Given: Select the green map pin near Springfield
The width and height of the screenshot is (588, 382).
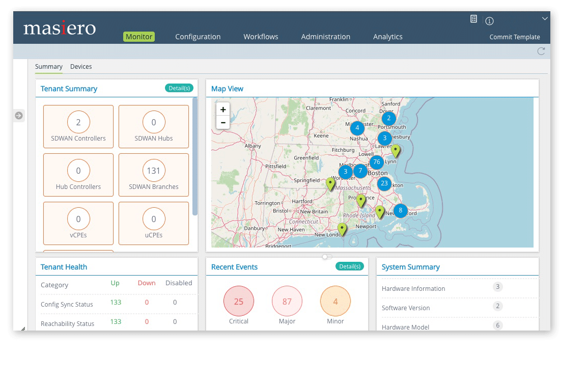Looking at the screenshot, I should (330, 183).
